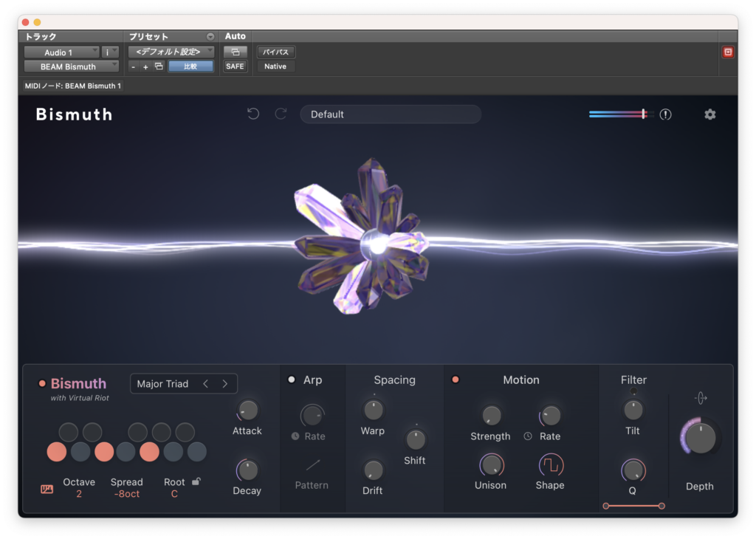Click the Root value C
The image size is (756, 539).
point(174,494)
